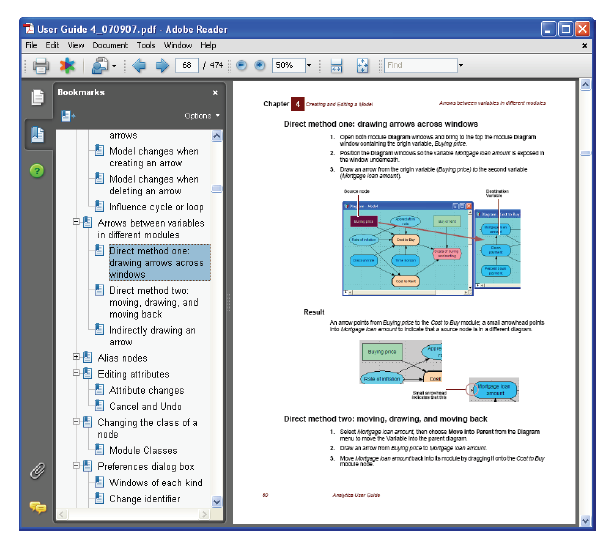The image size is (606, 544).
Task: Click the Print icon in toolbar
Action: coord(41,65)
